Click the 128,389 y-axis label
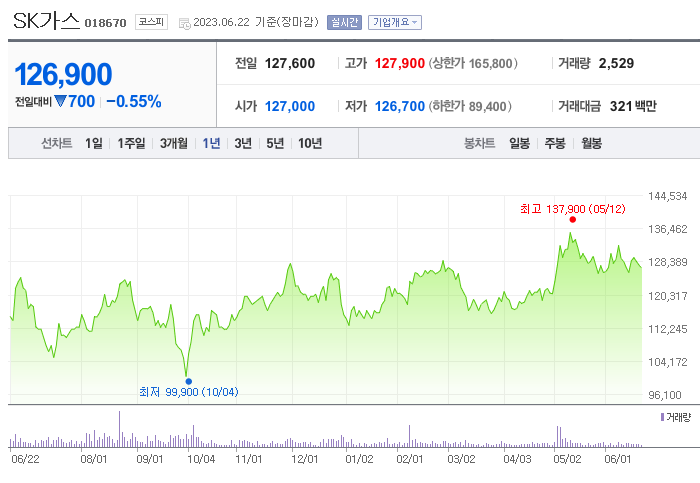 click(667, 262)
